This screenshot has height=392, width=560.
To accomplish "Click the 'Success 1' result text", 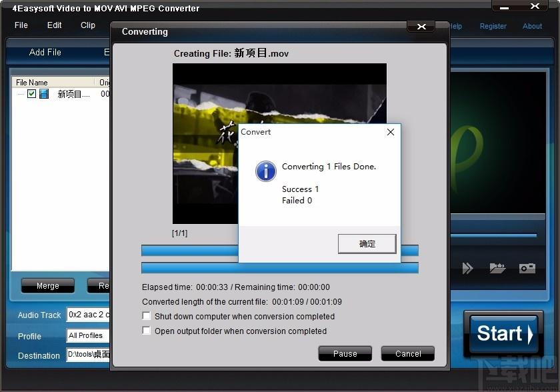I will click(x=301, y=189).
